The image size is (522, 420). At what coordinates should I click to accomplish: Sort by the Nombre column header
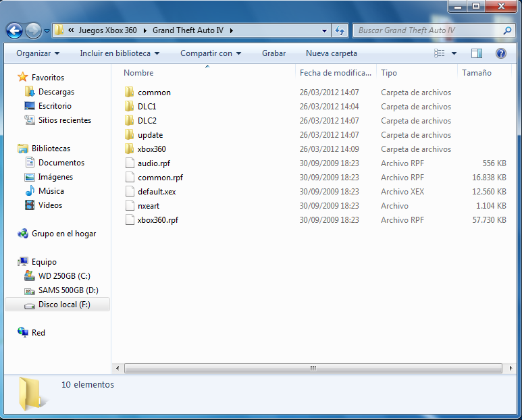pos(138,73)
